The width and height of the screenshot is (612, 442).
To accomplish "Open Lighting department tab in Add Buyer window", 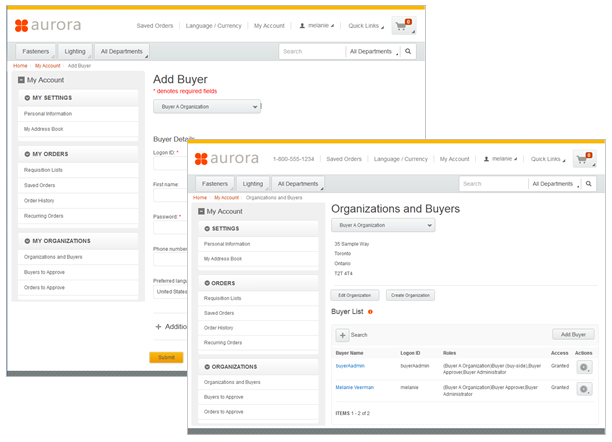I will pyautogui.click(x=75, y=52).
